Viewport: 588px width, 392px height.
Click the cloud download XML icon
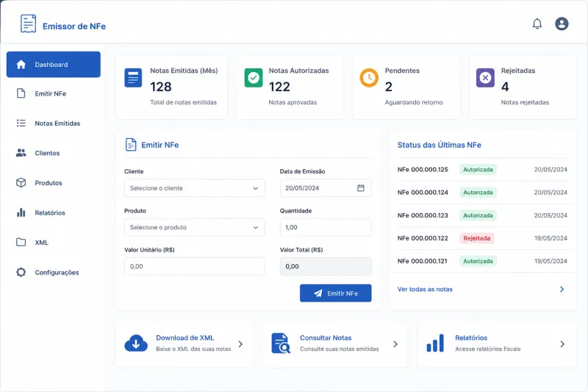tap(136, 343)
